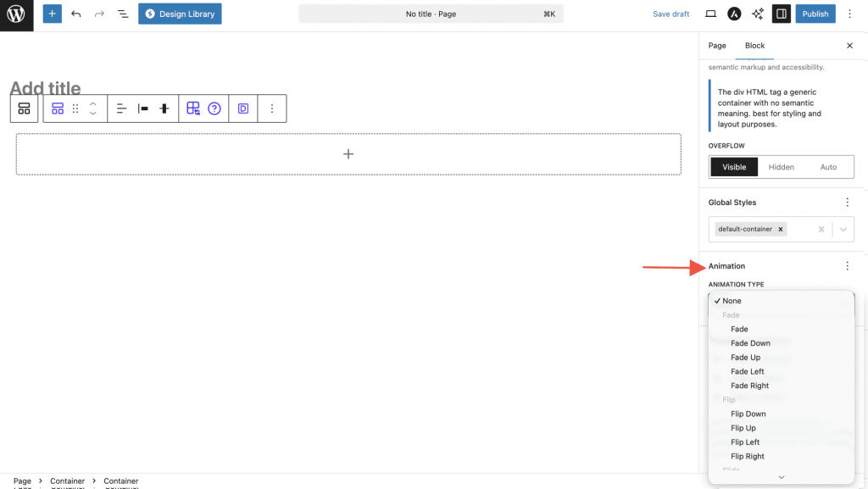
Task: Set overflow to Hidden
Action: (x=781, y=167)
